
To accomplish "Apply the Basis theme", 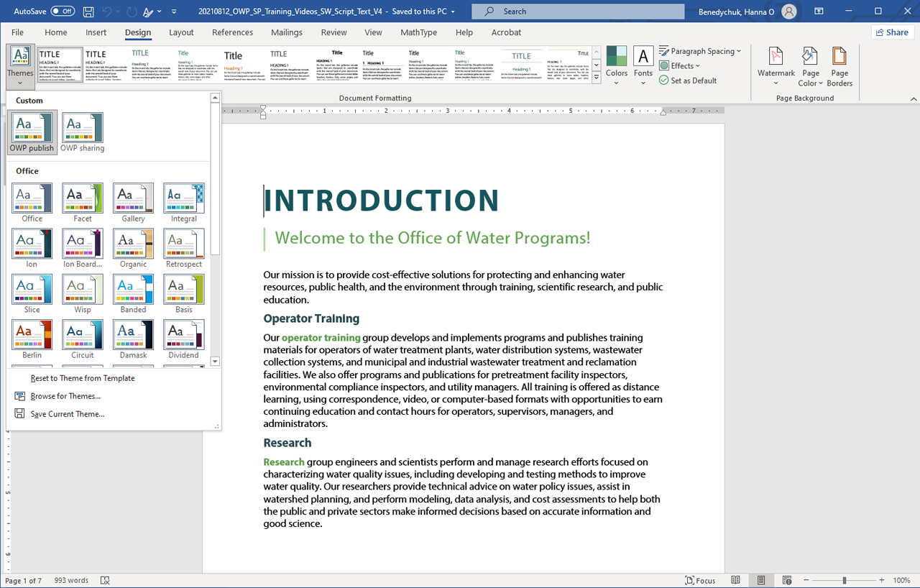I will point(184,294).
